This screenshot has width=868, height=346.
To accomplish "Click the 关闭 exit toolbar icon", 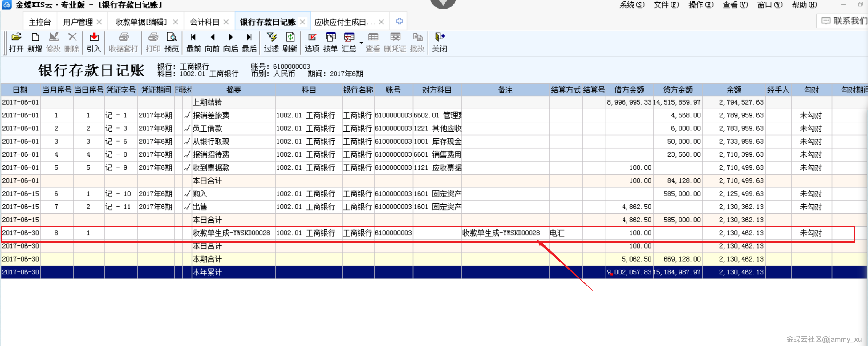I will pos(440,42).
